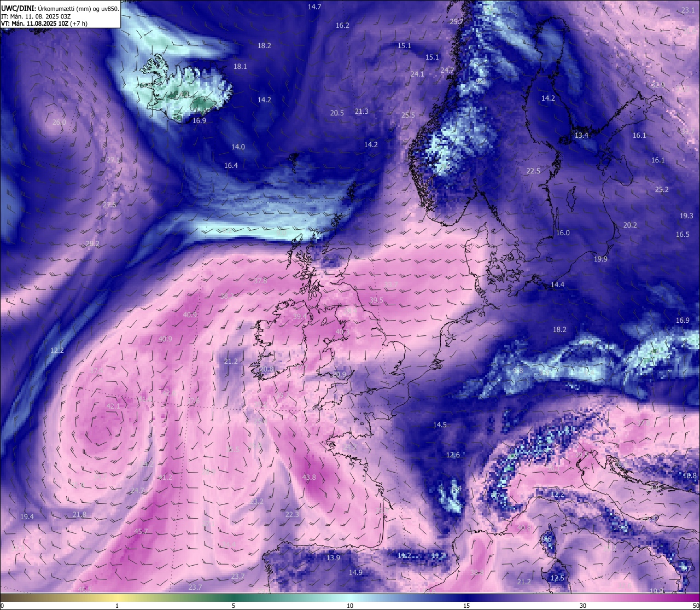This screenshot has width=700, height=610.
Task: Click the IT: Mán. 11. 08. 2025 03Z line
Action: point(36,16)
